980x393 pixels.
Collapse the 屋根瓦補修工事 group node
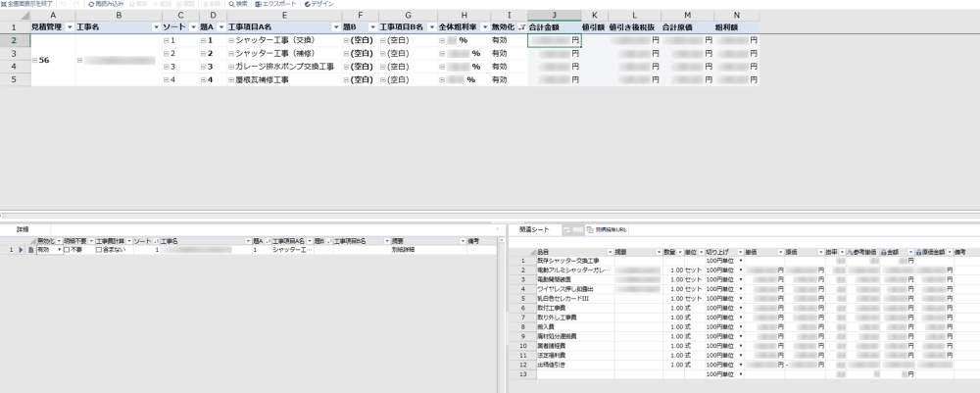pyautogui.click(x=230, y=80)
